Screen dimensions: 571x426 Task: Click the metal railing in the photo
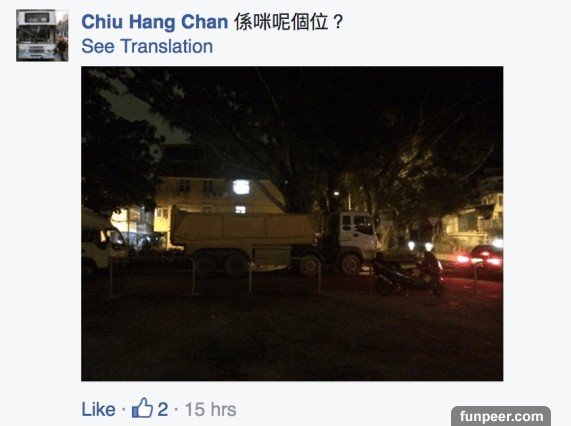click(x=215, y=275)
